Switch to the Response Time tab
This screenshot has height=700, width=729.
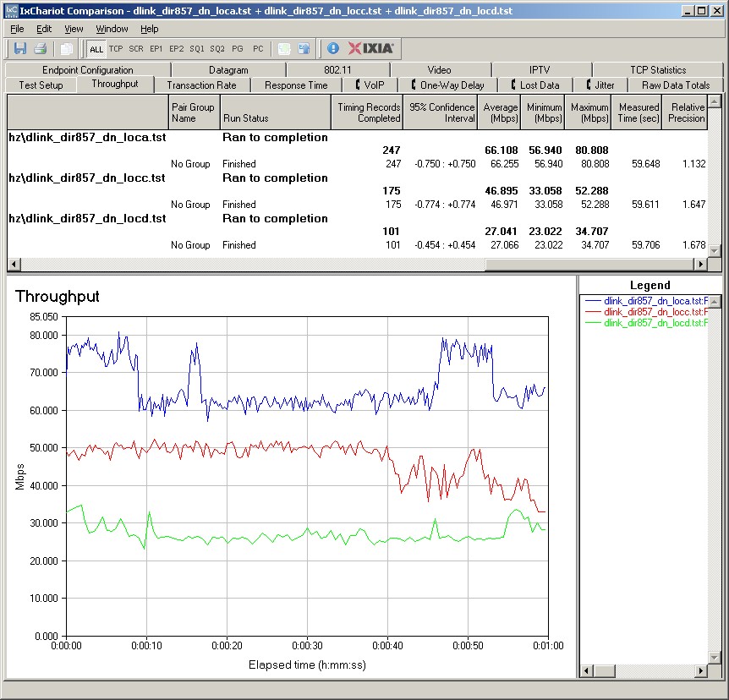296,85
